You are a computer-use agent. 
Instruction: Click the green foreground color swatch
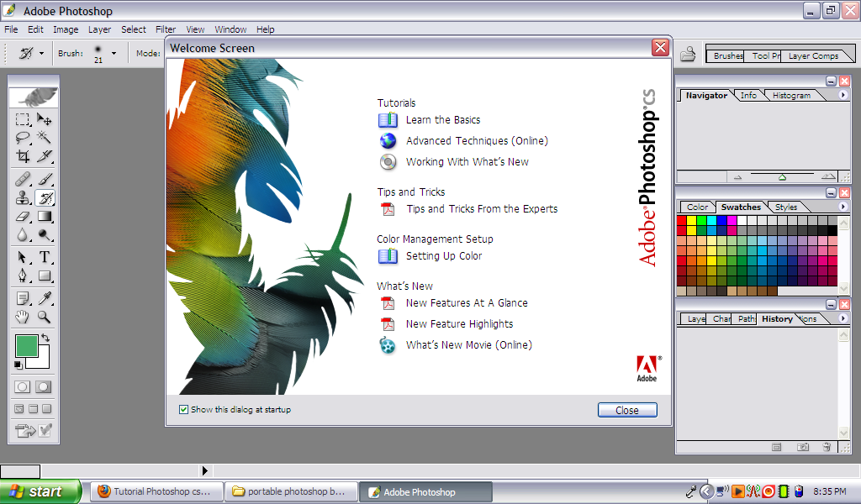pyautogui.click(x=26, y=346)
